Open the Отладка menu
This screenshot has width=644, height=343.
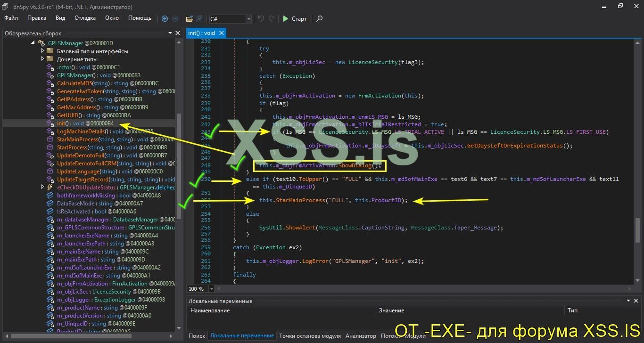(85, 18)
